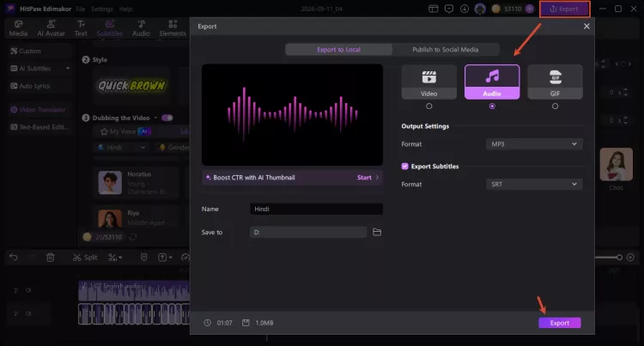Open the SRT subtitle format dropdown
The width and height of the screenshot is (644, 346).
(x=534, y=185)
